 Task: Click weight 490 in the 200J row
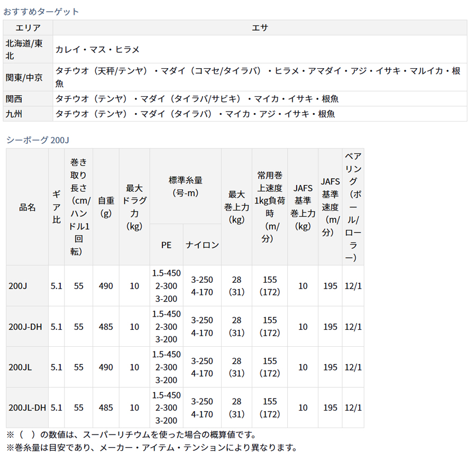pyautogui.click(x=106, y=286)
